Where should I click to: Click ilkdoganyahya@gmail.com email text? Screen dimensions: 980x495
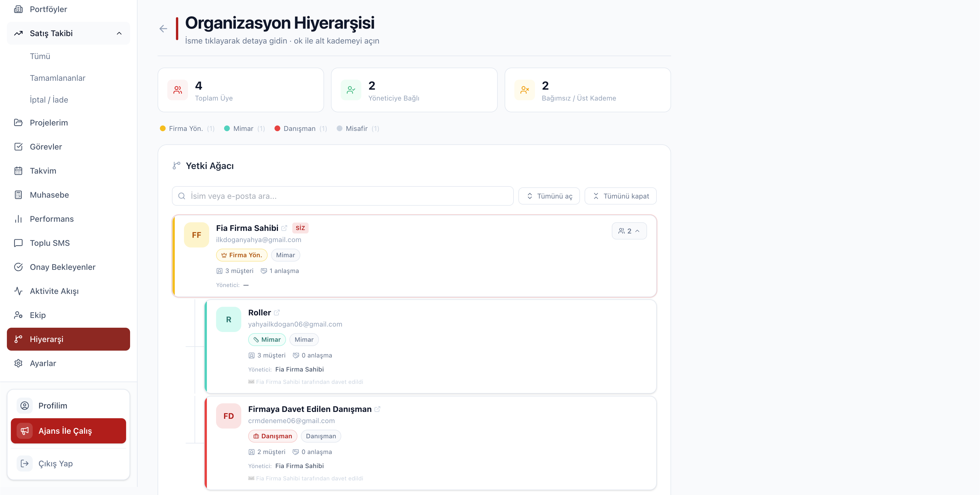tap(259, 240)
